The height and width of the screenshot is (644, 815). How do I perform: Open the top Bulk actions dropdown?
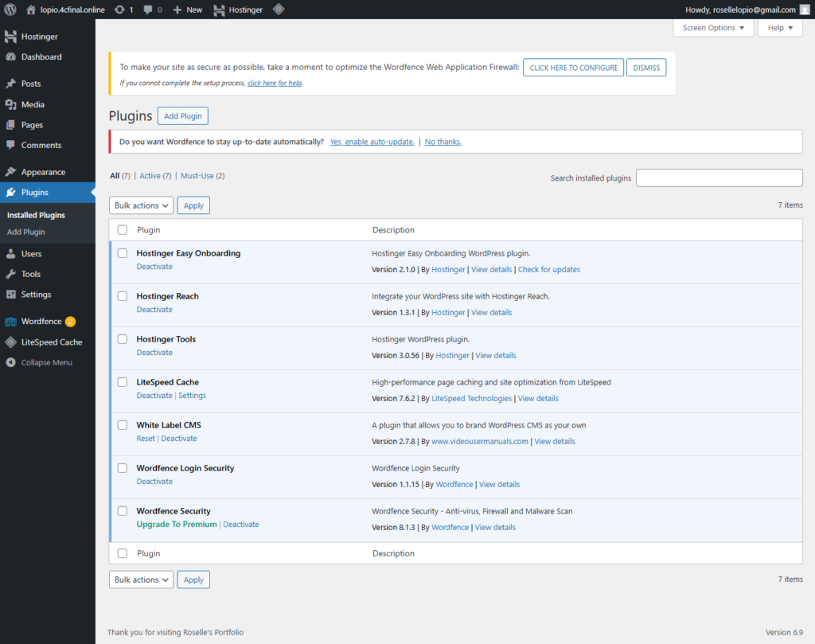click(141, 205)
